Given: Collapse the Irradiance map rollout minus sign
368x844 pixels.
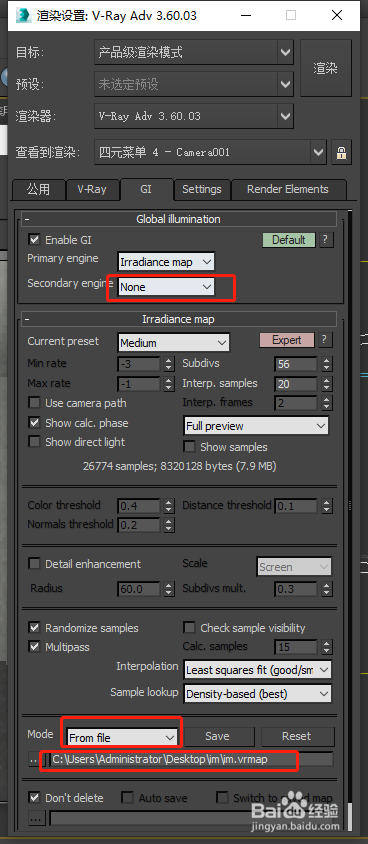Looking at the screenshot, I should pos(27,319).
